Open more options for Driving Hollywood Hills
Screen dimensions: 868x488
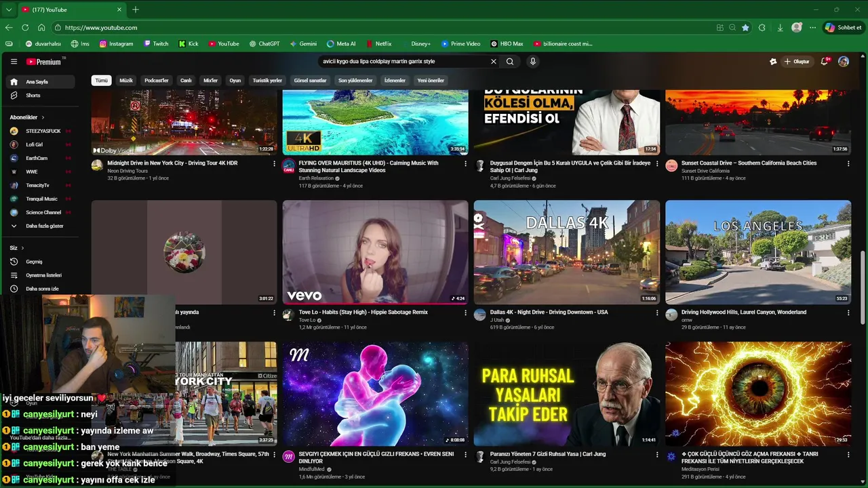[848, 312]
